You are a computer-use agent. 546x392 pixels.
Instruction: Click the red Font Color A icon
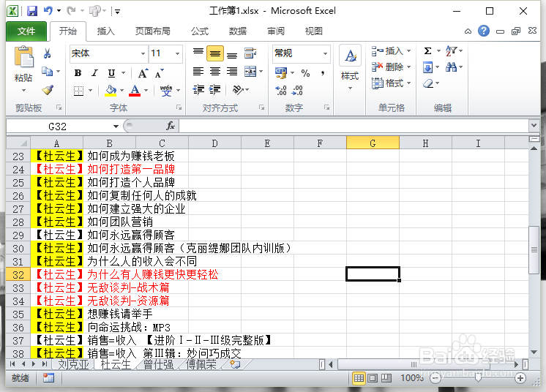click(x=135, y=91)
